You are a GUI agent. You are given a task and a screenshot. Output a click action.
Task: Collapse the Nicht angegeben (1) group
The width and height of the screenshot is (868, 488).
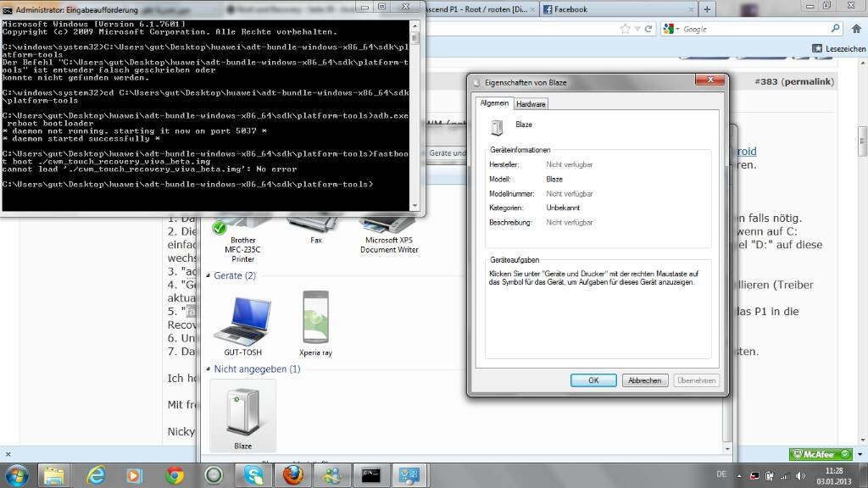209,369
